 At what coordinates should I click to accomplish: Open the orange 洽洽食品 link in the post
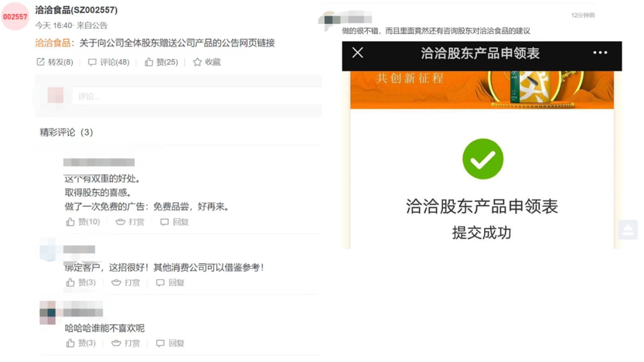(52, 43)
